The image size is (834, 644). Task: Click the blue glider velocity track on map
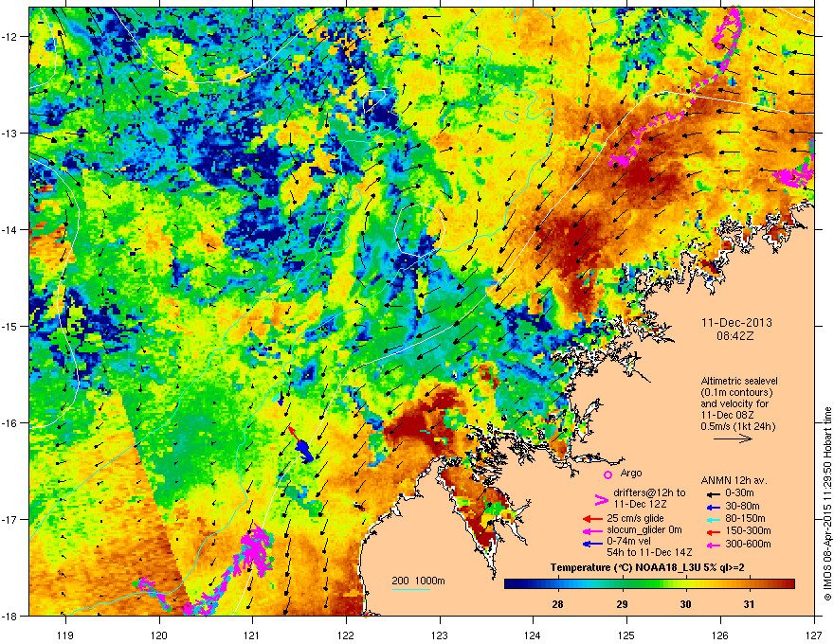click(304, 451)
